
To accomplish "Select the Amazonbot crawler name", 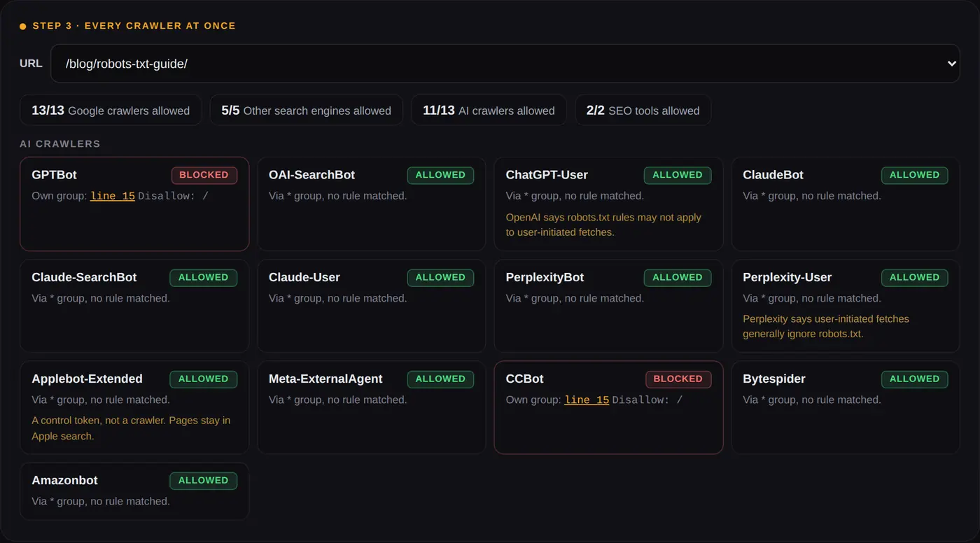I will coord(64,480).
